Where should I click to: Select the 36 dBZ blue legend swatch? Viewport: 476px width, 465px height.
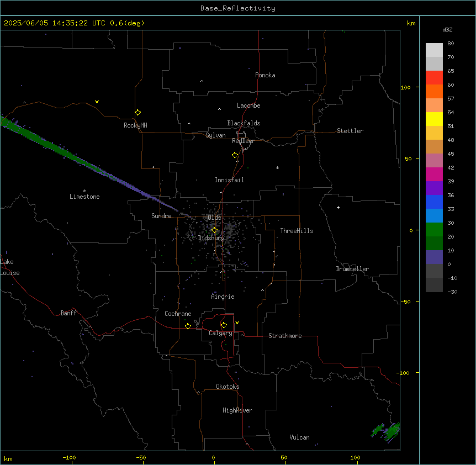point(434,202)
